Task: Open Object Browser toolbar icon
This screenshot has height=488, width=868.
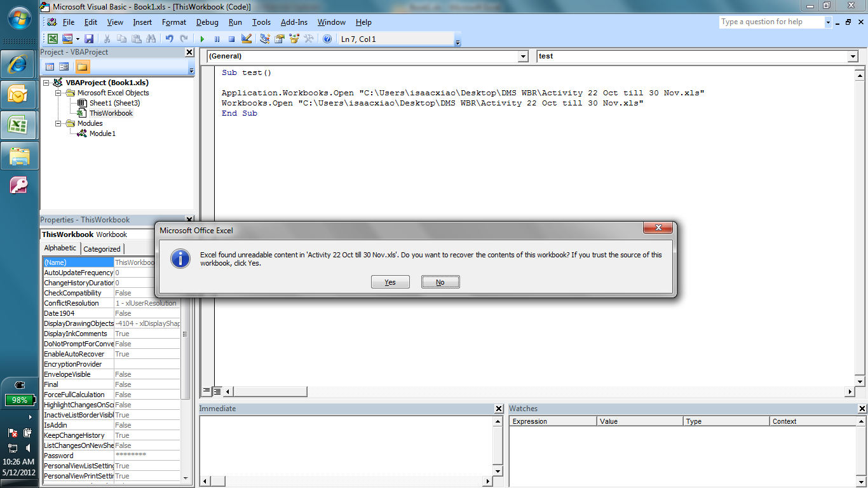Action: coord(294,39)
